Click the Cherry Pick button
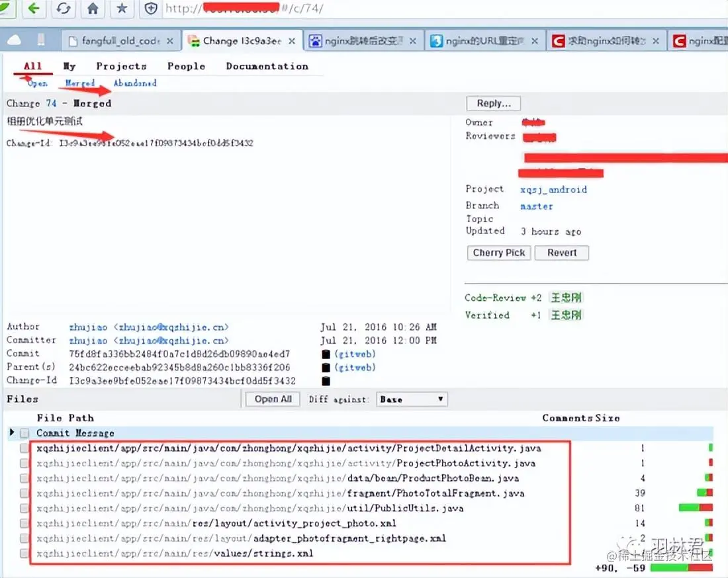Screen dimensions: 728x578 (x=498, y=253)
